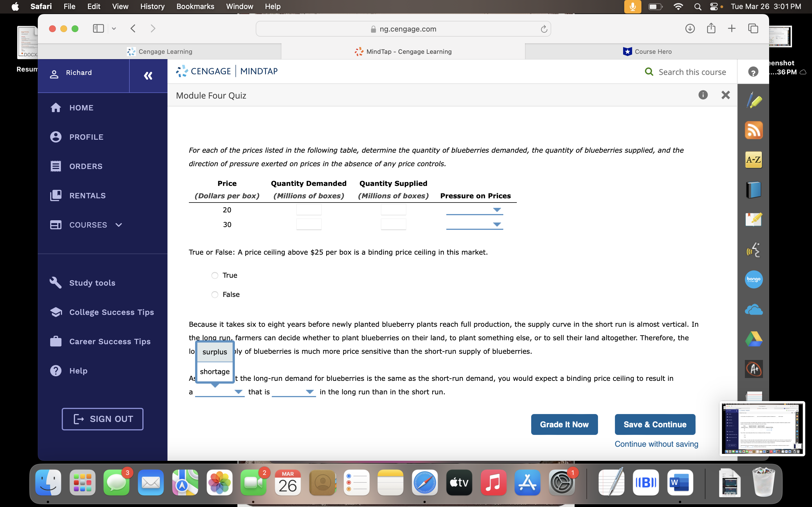The width and height of the screenshot is (812, 507).
Task: Open the Google Drive icon in right sidebar
Action: [x=754, y=339]
